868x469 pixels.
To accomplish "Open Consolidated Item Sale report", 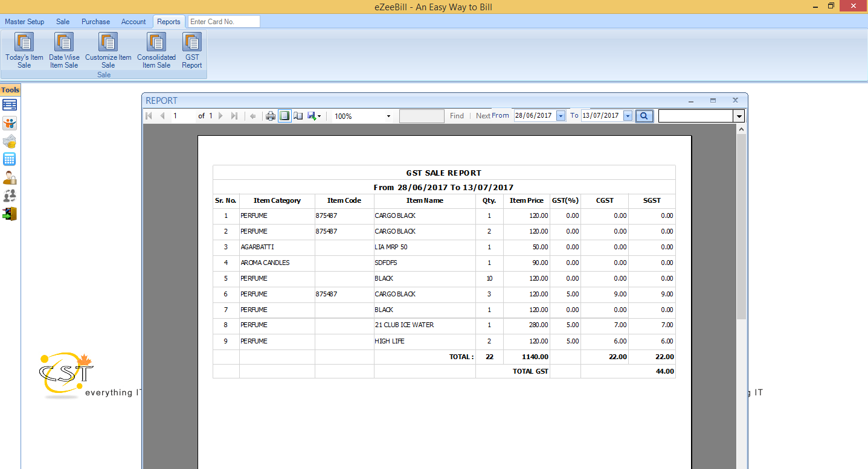I will (x=156, y=51).
